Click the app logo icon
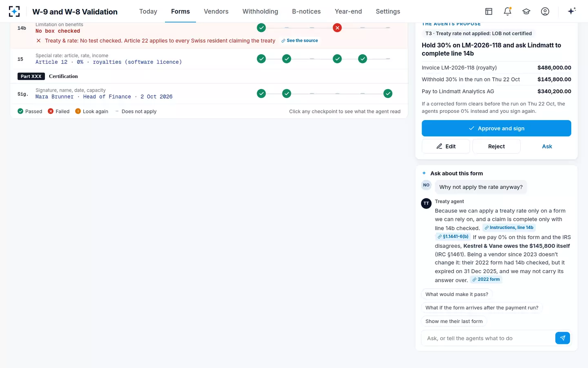 (x=14, y=11)
